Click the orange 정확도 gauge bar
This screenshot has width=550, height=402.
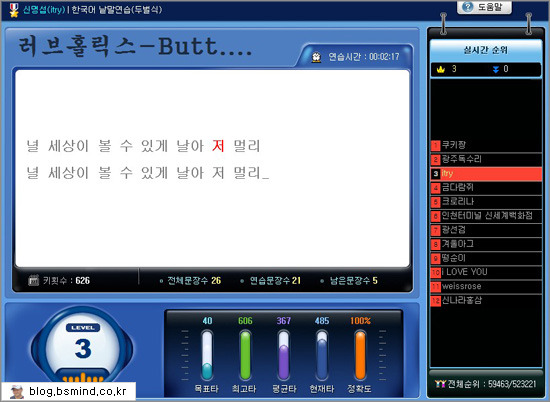pos(360,355)
